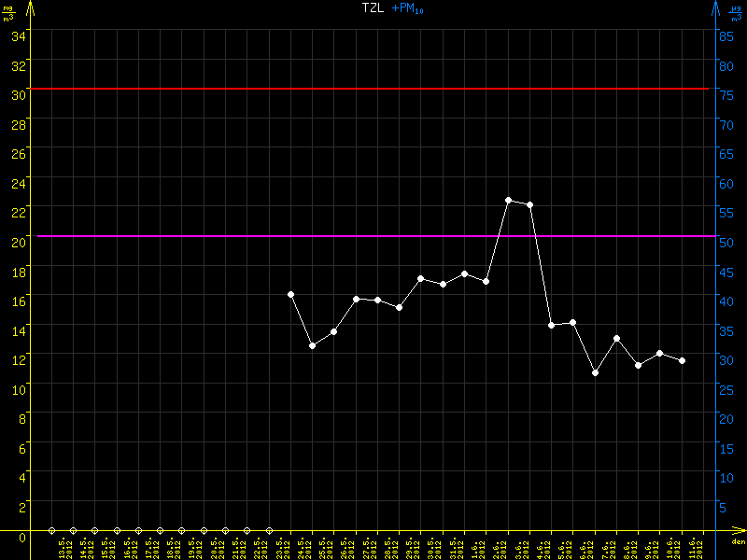This screenshot has width=747, height=560.
Task: Click the yellow 0 origin label
Action: click(x=21, y=536)
